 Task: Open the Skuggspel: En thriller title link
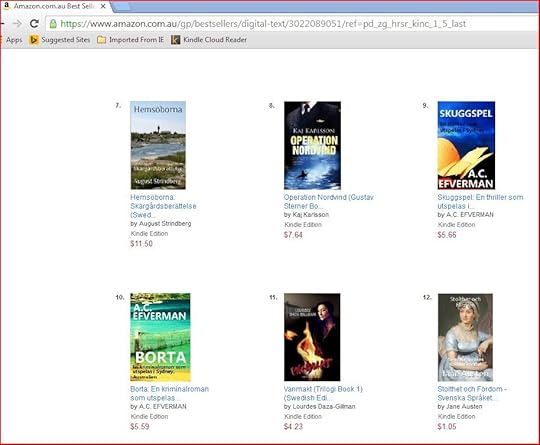[480, 201]
